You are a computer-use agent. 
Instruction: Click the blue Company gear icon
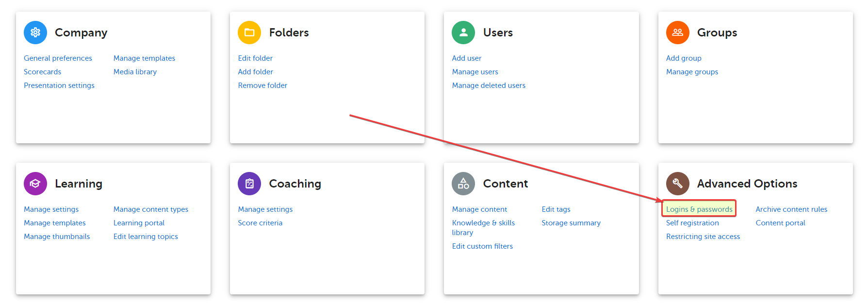point(35,33)
